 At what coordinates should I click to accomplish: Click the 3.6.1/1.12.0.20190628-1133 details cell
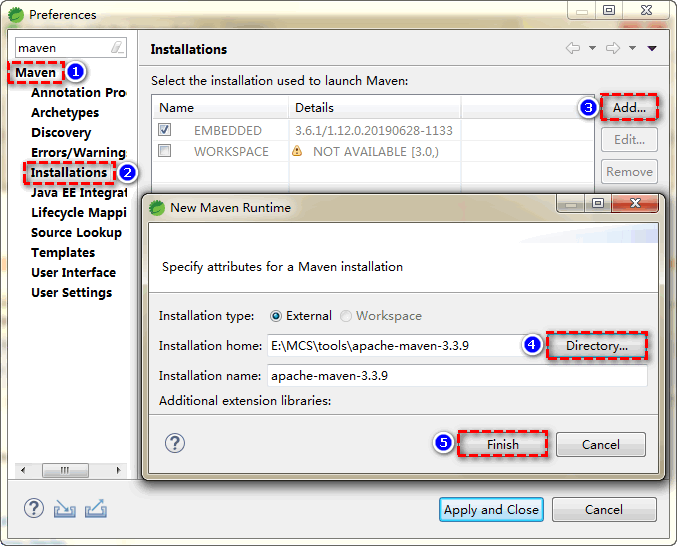[374, 130]
